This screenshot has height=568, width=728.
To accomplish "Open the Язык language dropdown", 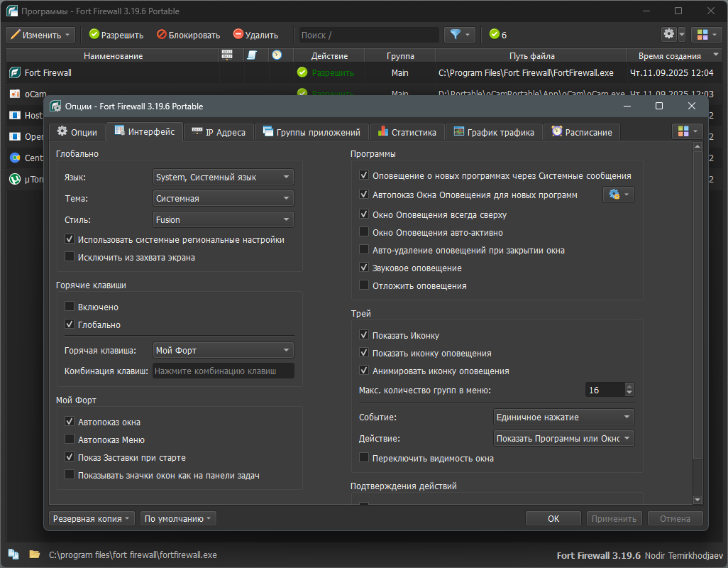I will [x=224, y=177].
